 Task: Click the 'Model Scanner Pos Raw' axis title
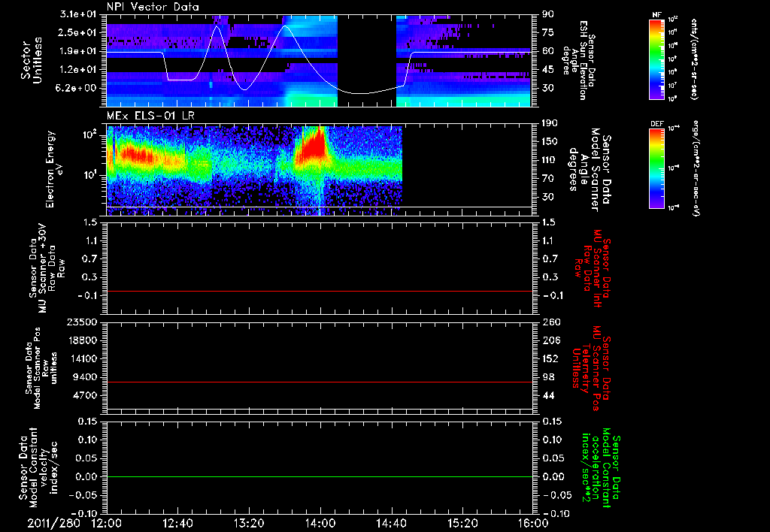coord(41,368)
